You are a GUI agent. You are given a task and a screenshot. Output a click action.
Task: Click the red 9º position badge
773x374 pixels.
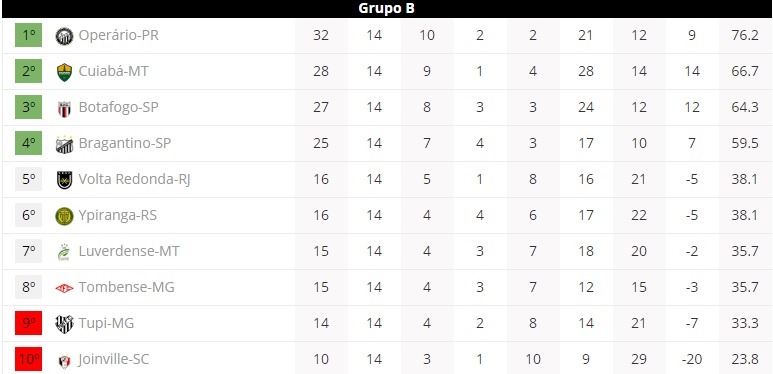click(29, 323)
